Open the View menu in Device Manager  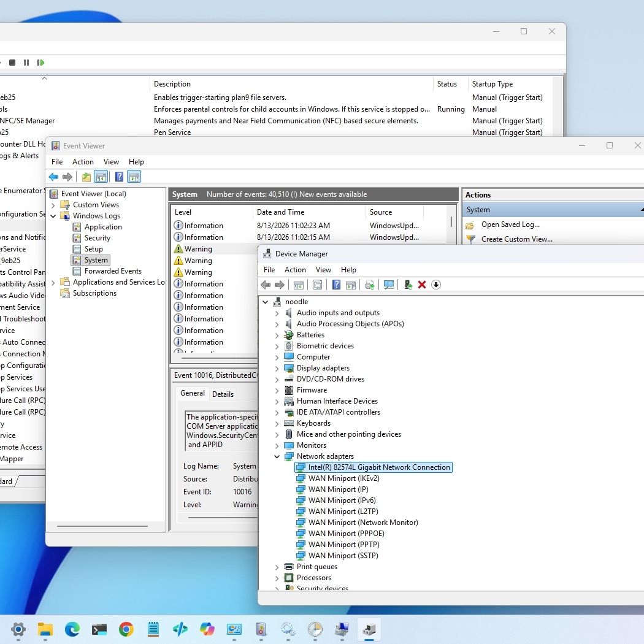[x=324, y=270]
